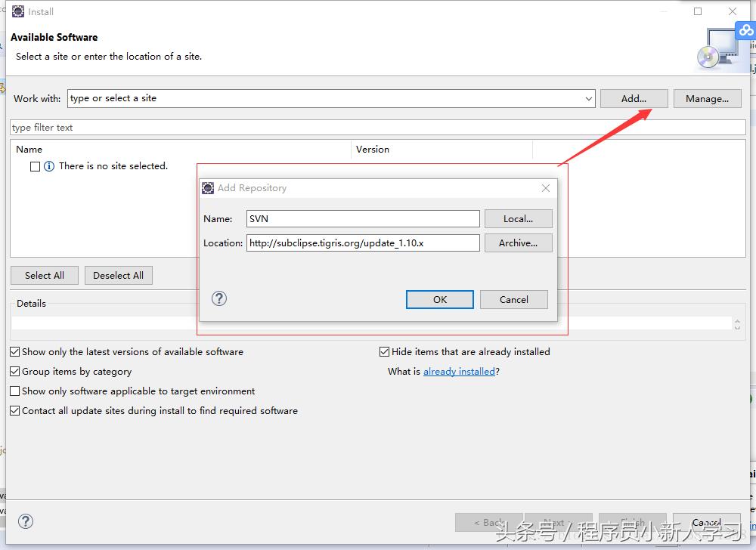Click the help icon at the wizard's bottom left
Viewport: 756px width, 550px height.
click(x=26, y=521)
